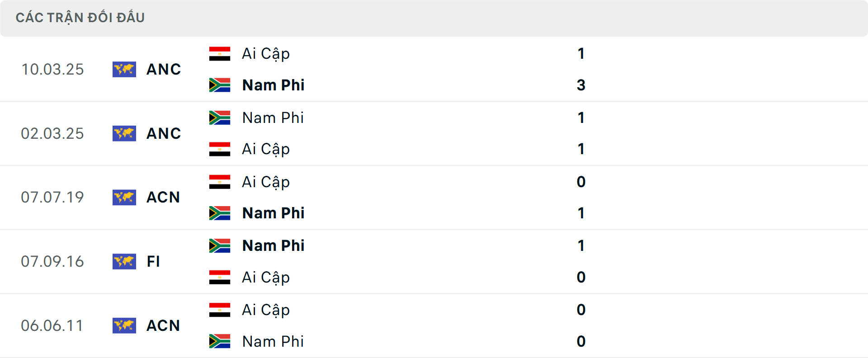
Task: Open Ai Cập team in the 07.09.16 match
Action: pyautogui.click(x=266, y=277)
